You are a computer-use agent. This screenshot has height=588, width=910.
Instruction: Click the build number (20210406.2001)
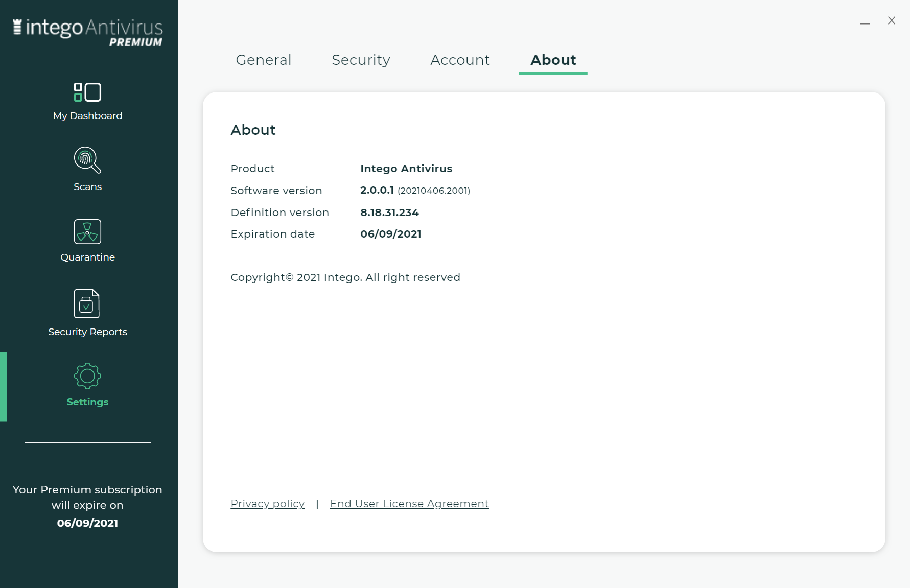click(434, 191)
